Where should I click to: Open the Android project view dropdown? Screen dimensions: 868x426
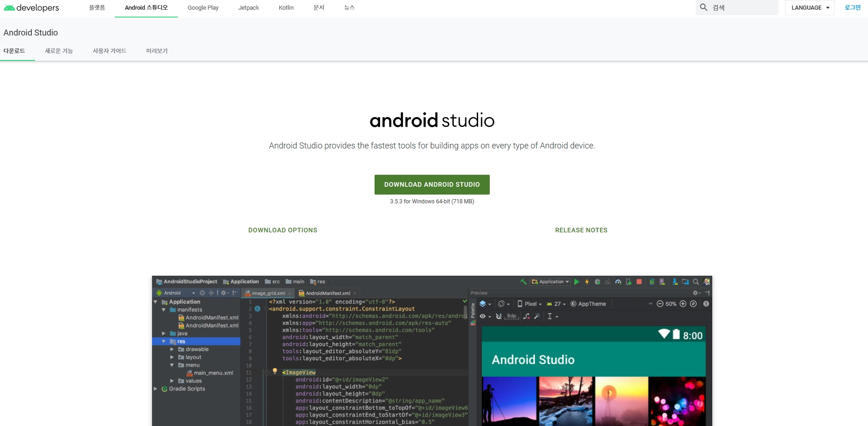pos(176,293)
